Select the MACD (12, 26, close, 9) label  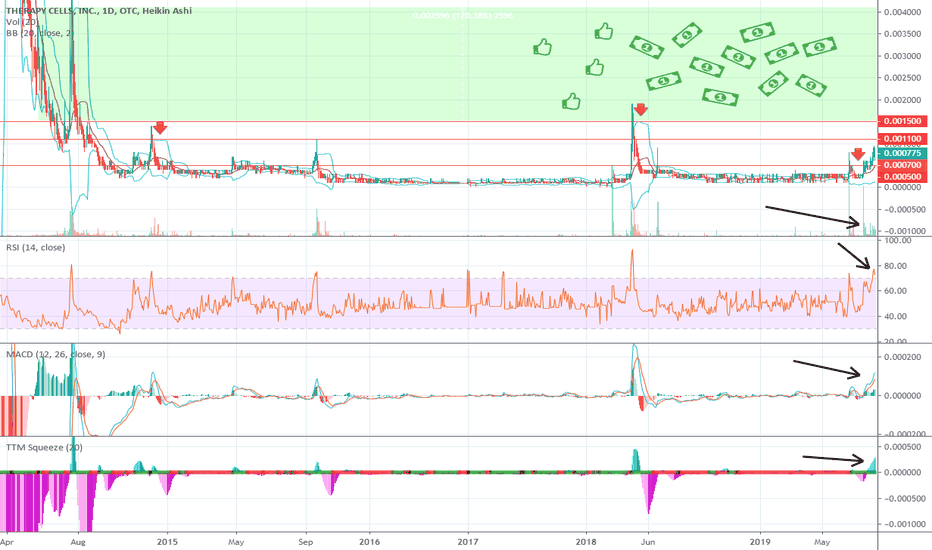click(x=56, y=354)
